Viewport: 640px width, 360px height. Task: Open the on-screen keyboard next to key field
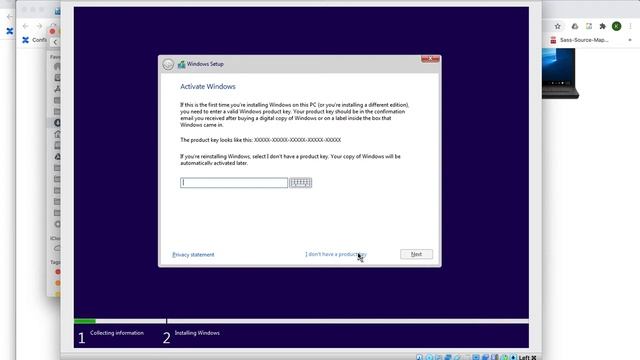click(300, 182)
